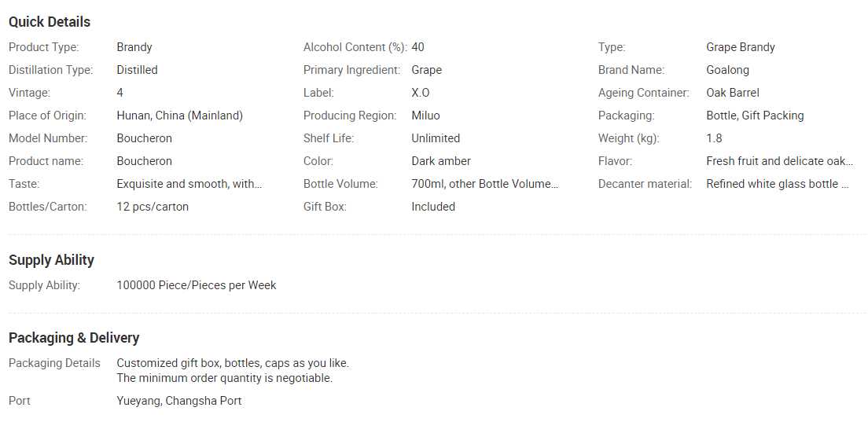Select the Grape Brandy type value
Viewport: 868px width, 422px height.
pos(740,47)
